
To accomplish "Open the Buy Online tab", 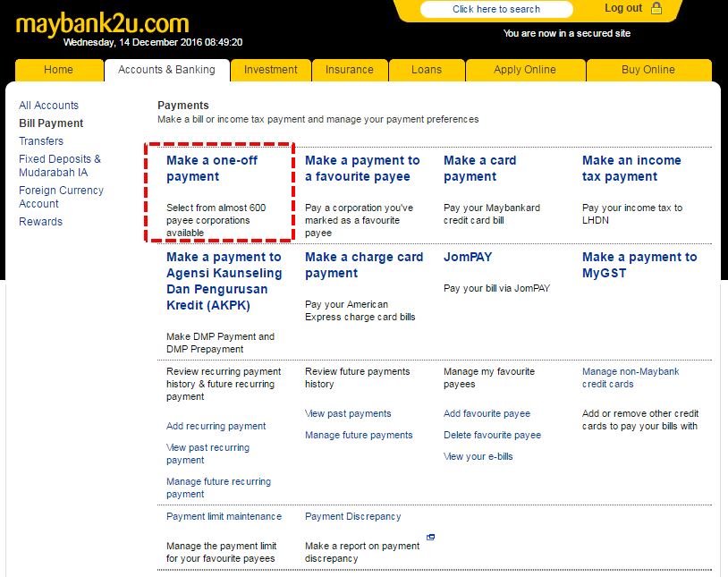I will point(648,70).
